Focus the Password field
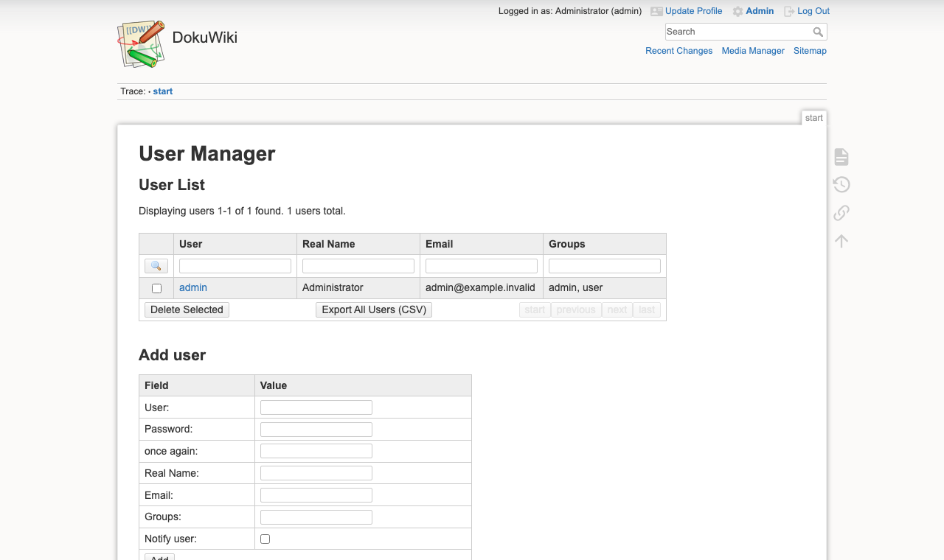944x560 pixels. click(316, 430)
